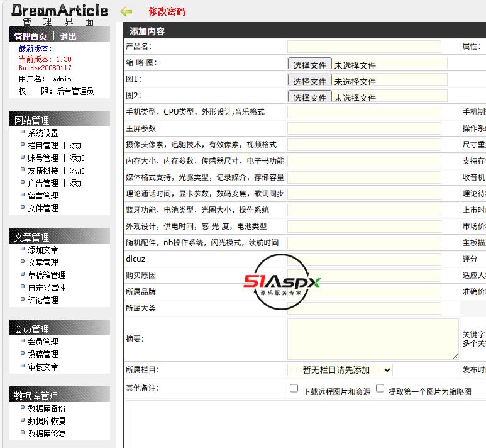Viewport: 486px width, 448px height.
Task: Click 添加 next to 账号管理
Action: pyautogui.click(x=77, y=158)
